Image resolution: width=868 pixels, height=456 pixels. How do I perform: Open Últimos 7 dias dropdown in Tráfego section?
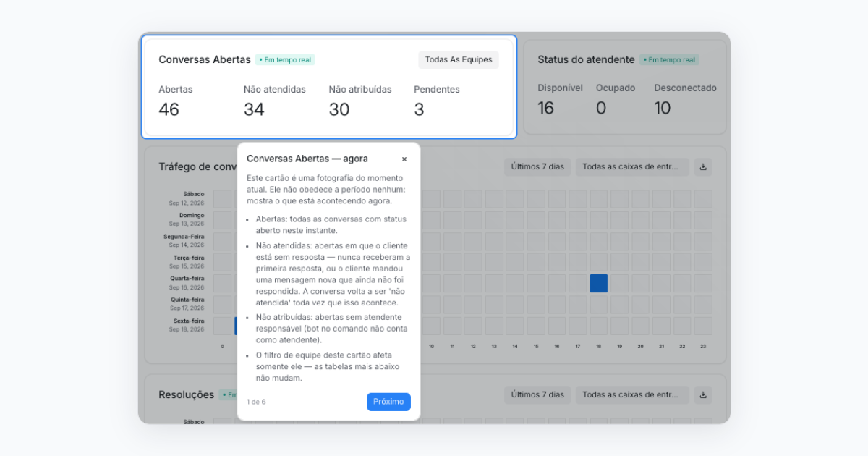point(537,166)
